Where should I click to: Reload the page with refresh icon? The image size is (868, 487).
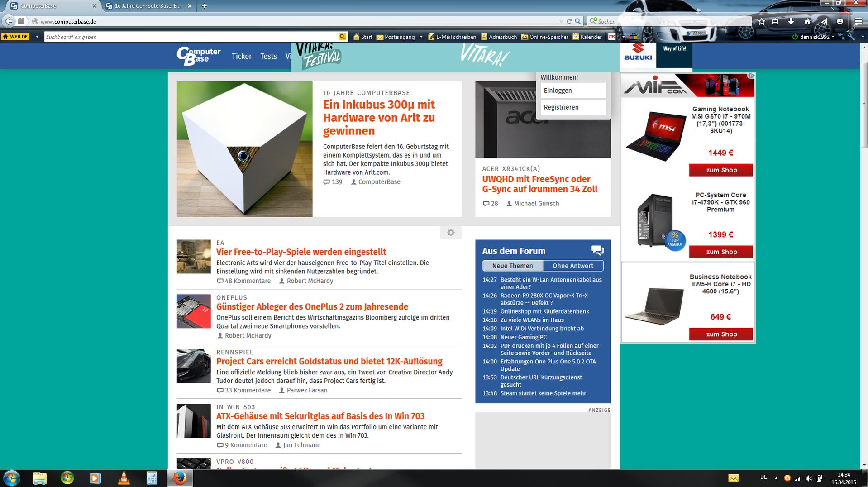pos(569,21)
